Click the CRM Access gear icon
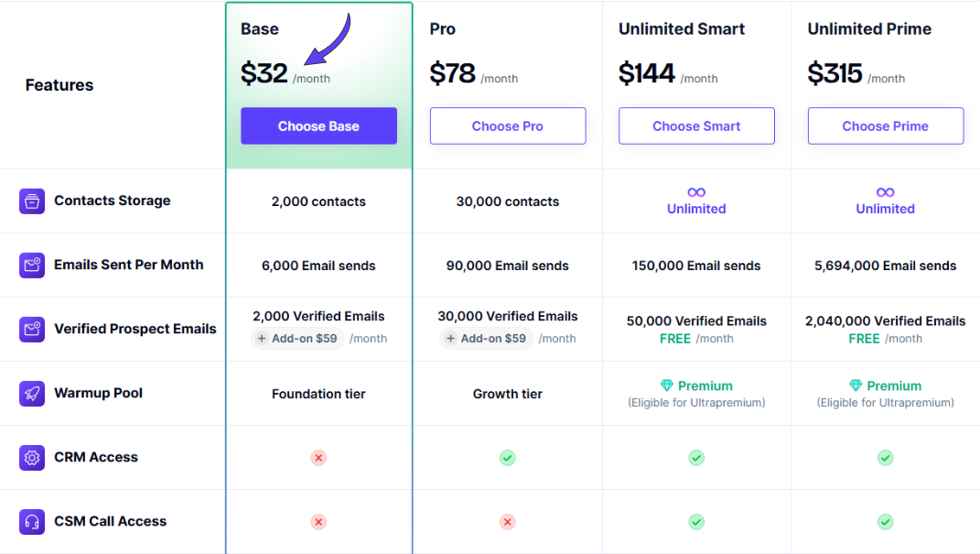Image resolution: width=980 pixels, height=554 pixels. (32, 457)
